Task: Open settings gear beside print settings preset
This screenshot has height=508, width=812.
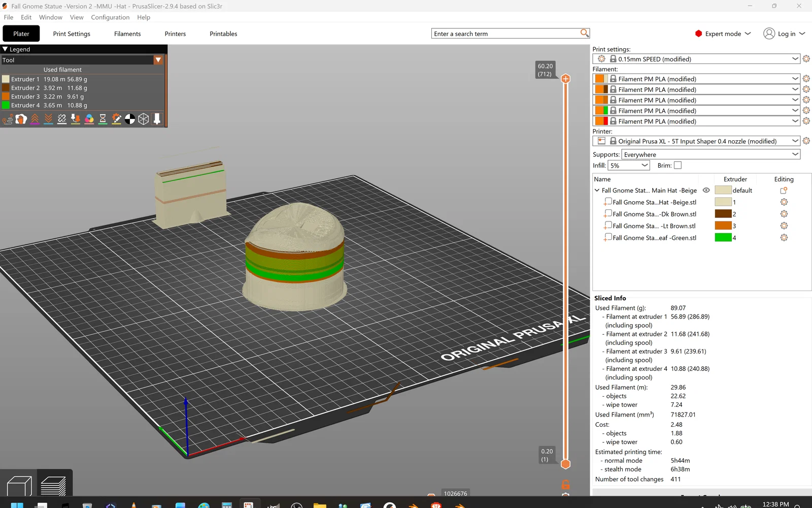Action: 806,59
